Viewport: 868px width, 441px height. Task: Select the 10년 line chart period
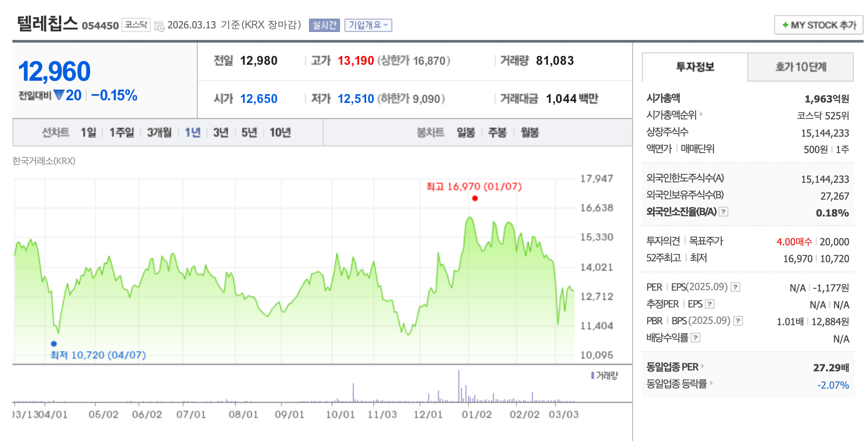pos(280,132)
